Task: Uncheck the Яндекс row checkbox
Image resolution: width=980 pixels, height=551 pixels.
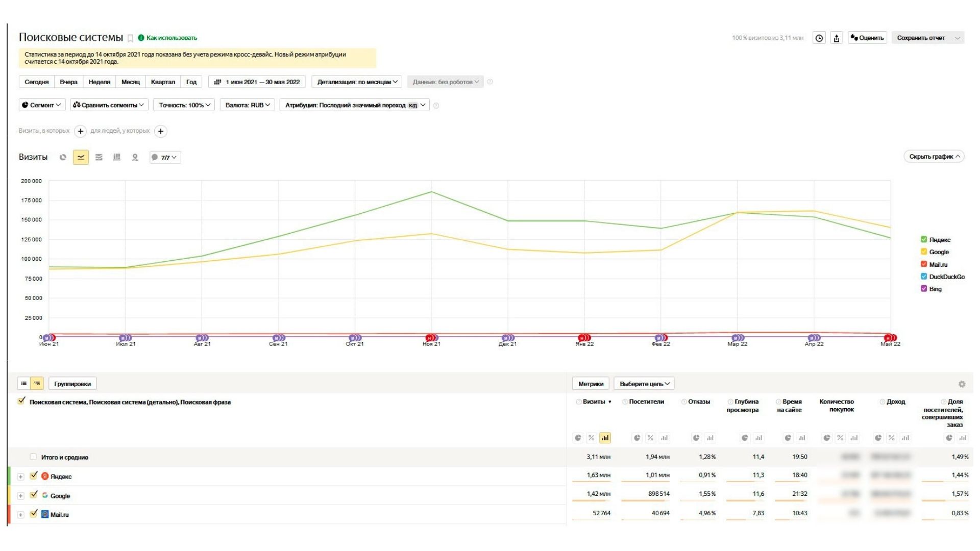Action: [x=34, y=475]
